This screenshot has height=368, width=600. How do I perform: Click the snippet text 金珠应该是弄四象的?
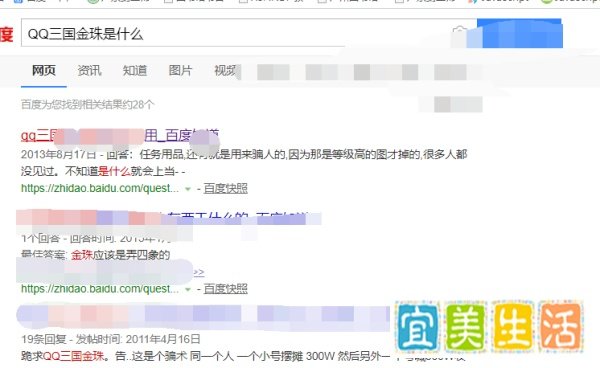pyautogui.click(x=120, y=255)
